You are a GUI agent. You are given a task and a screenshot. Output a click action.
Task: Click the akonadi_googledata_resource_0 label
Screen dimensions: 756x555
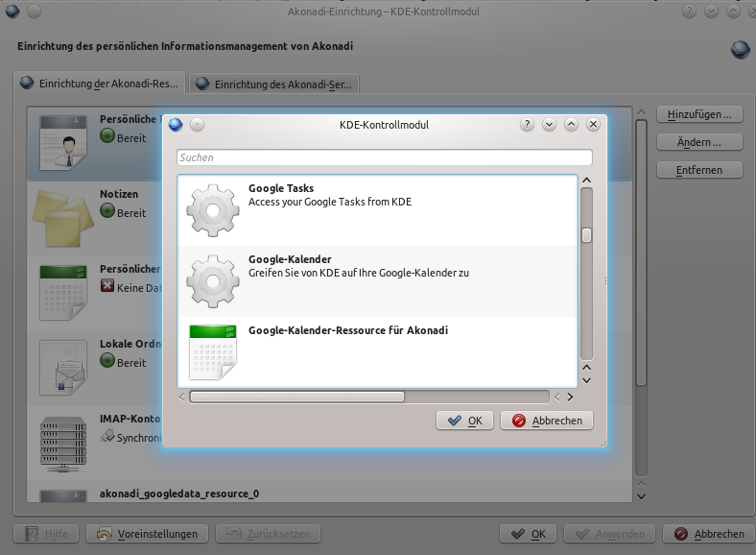tap(179, 494)
